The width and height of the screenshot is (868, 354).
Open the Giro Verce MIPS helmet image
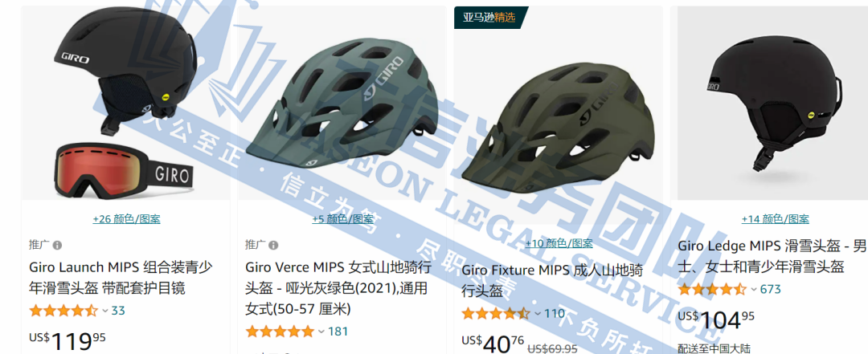coord(342,102)
